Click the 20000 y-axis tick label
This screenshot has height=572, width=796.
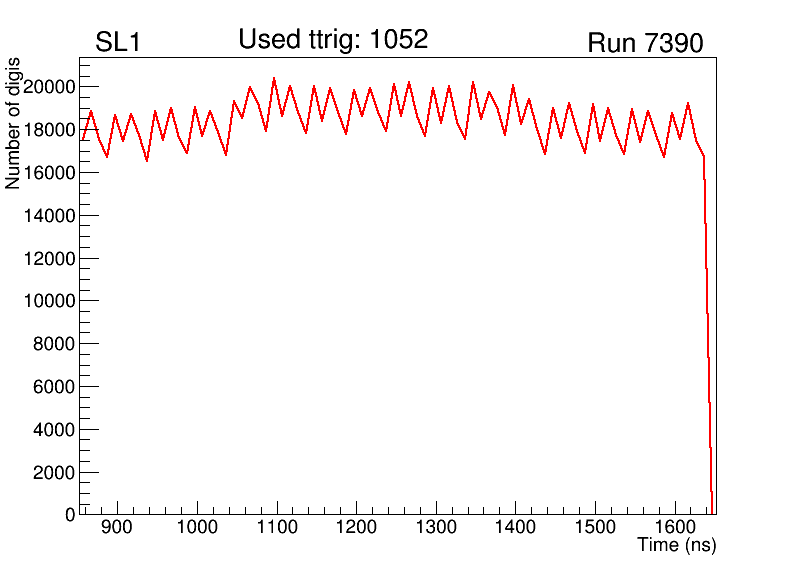(49, 87)
